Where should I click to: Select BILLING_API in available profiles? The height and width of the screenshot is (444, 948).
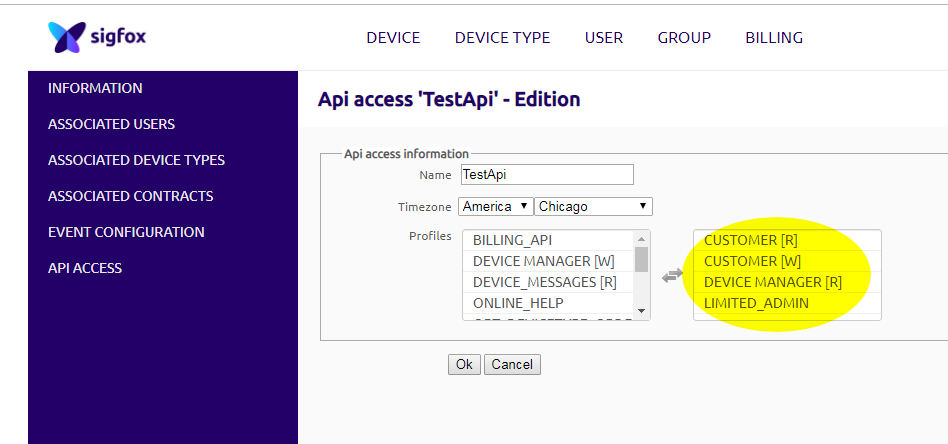coord(548,240)
